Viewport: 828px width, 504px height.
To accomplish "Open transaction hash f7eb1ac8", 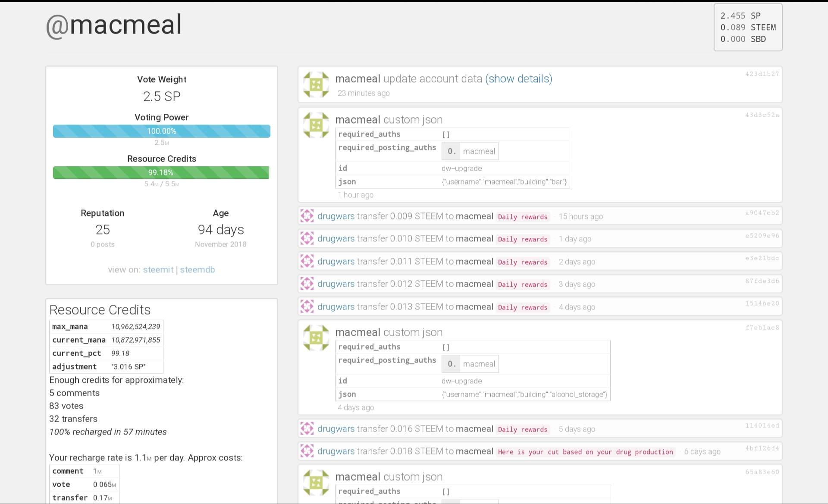I will [x=762, y=327].
